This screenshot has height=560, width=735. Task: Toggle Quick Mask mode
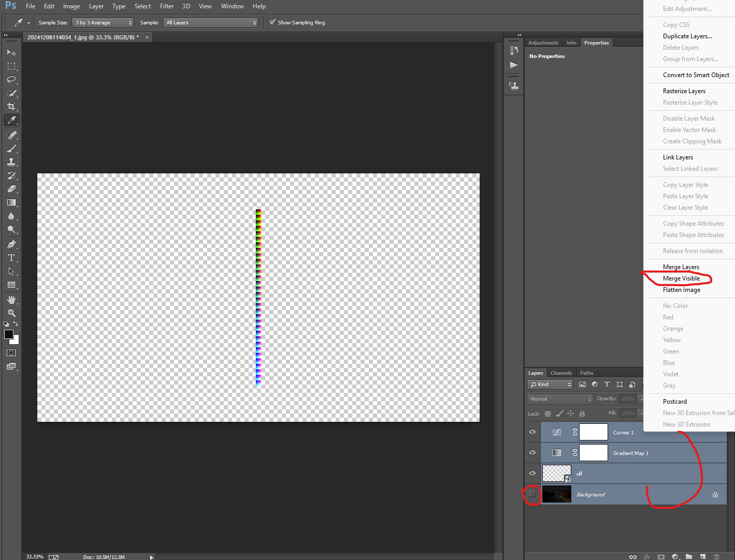pyautogui.click(x=11, y=353)
